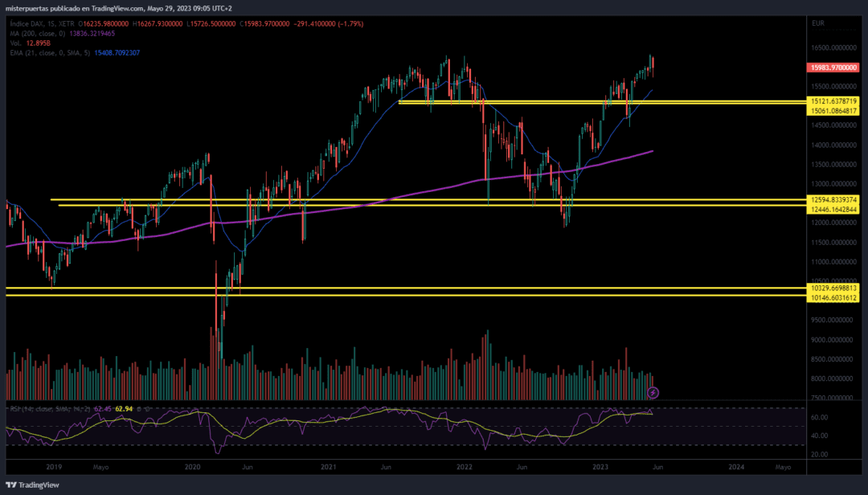This screenshot has width=868, height=495.
Task: Click the 12446.1642844 horizontal line price tag
Action: tap(834, 209)
